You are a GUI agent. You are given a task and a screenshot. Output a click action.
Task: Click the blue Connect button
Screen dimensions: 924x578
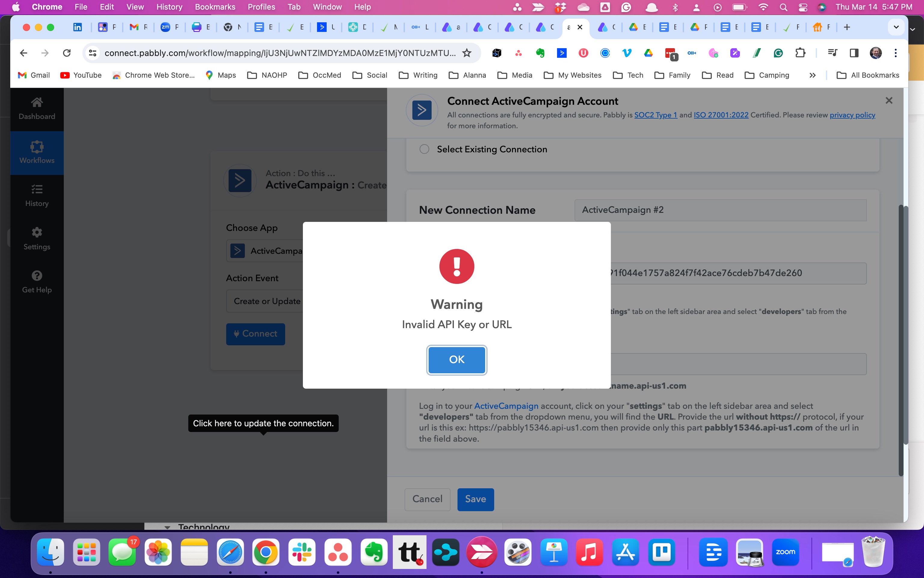(255, 334)
